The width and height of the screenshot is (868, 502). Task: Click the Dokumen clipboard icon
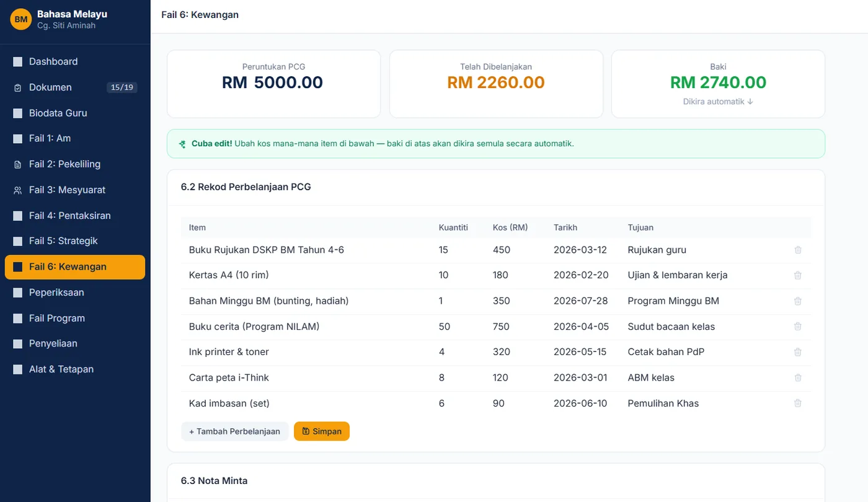(17, 87)
